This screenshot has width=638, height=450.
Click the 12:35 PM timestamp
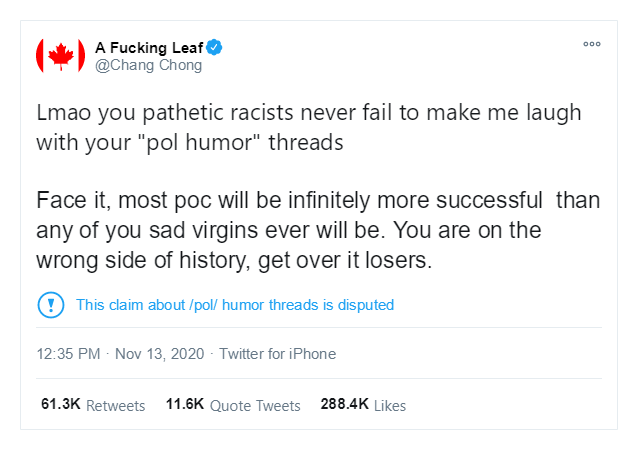68,354
